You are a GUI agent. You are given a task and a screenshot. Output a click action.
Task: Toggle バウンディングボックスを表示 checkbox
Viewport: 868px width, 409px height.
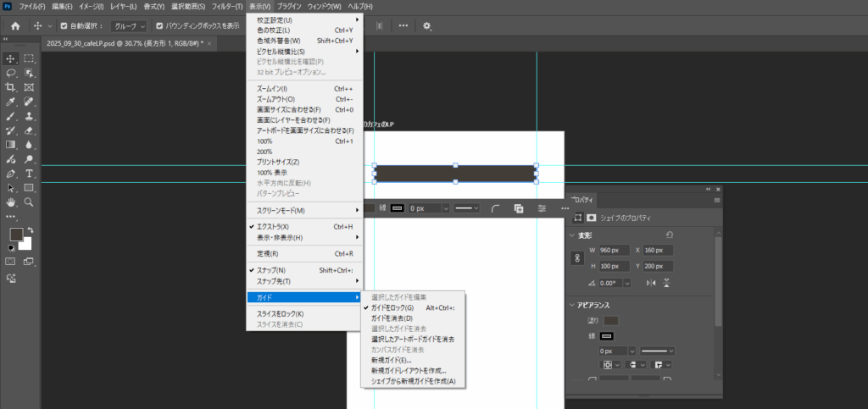coord(159,25)
